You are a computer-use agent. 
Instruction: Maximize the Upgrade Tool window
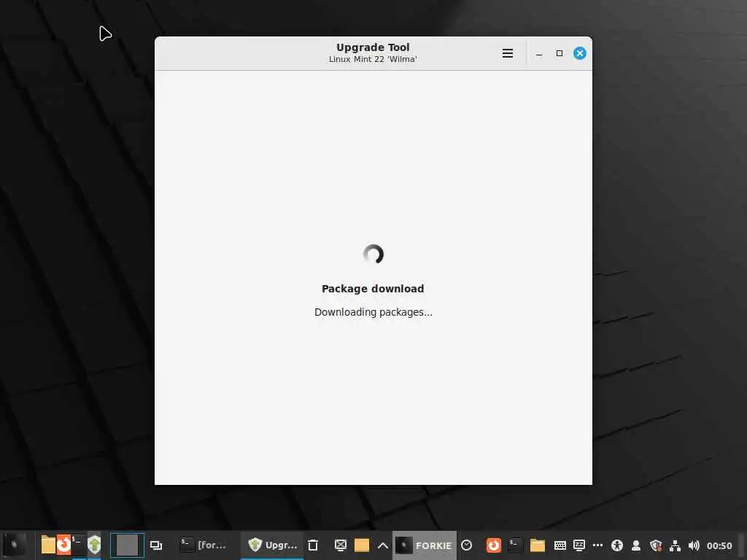[x=560, y=53]
